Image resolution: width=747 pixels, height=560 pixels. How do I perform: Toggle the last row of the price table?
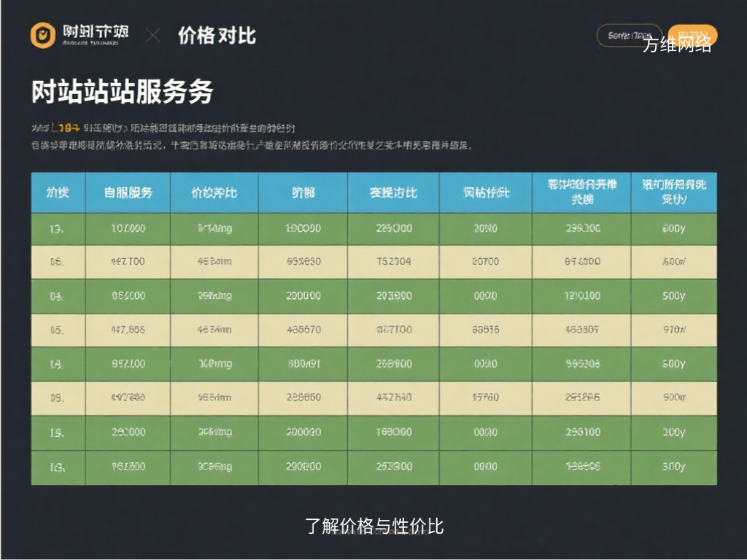pyautogui.click(x=373, y=467)
